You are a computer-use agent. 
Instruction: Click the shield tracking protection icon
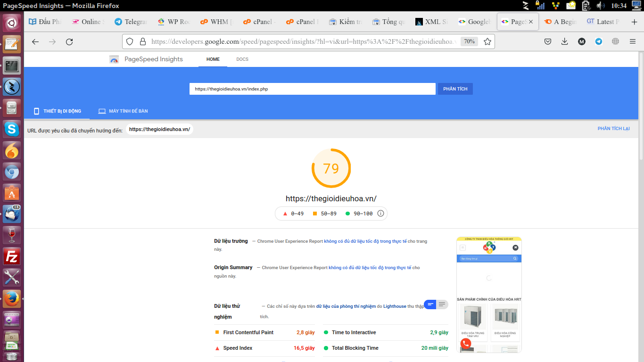tap(130, 41)
